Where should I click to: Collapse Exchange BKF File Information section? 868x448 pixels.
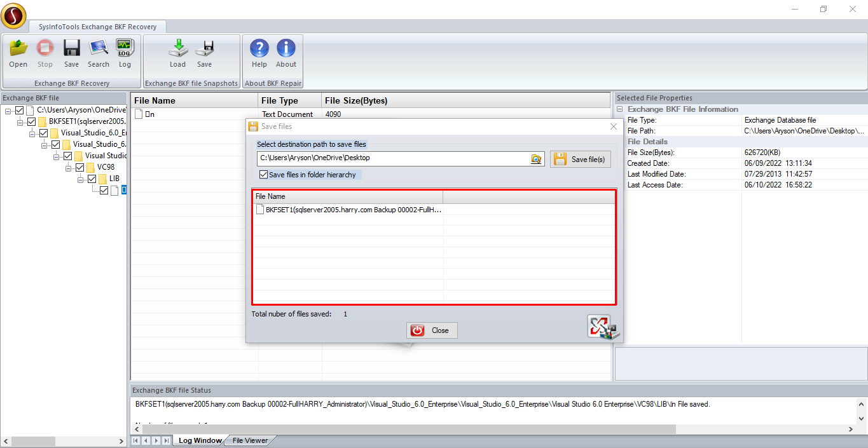[621, 109]
